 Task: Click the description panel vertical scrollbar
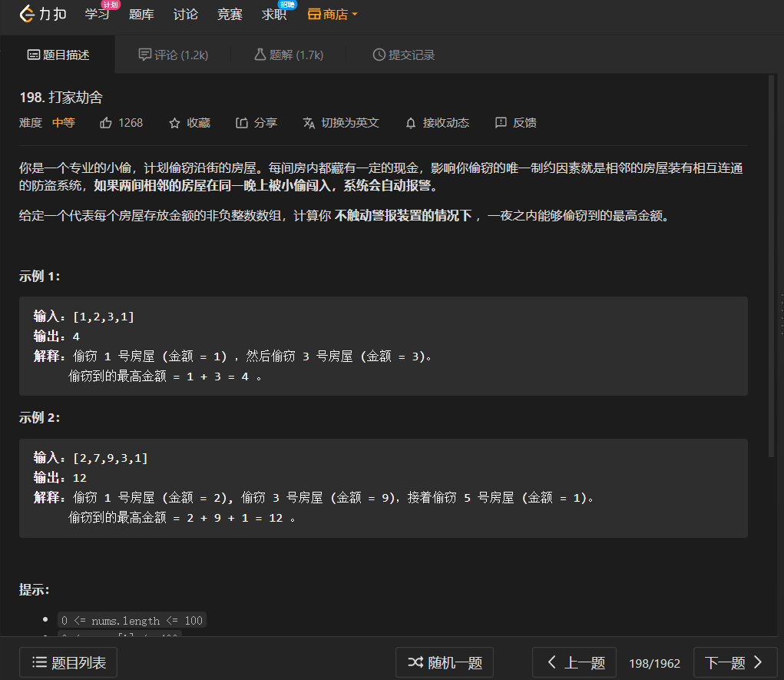point(772,266)
